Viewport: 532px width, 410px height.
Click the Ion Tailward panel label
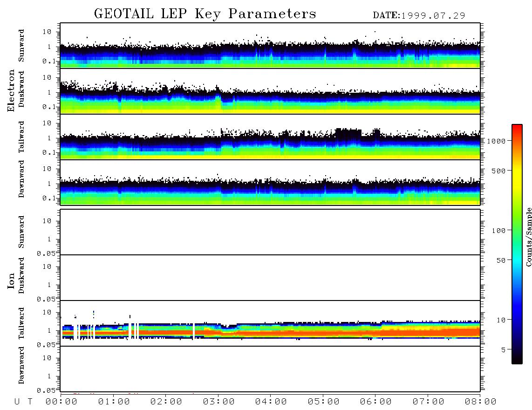point(21,323)
